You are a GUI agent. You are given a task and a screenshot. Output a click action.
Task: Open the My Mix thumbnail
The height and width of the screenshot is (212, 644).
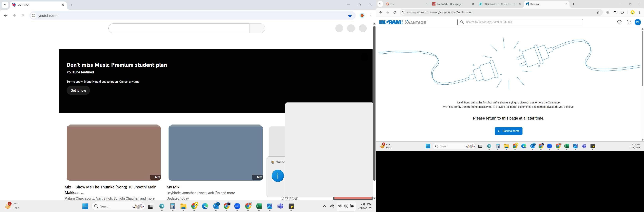tap(216, 153)
